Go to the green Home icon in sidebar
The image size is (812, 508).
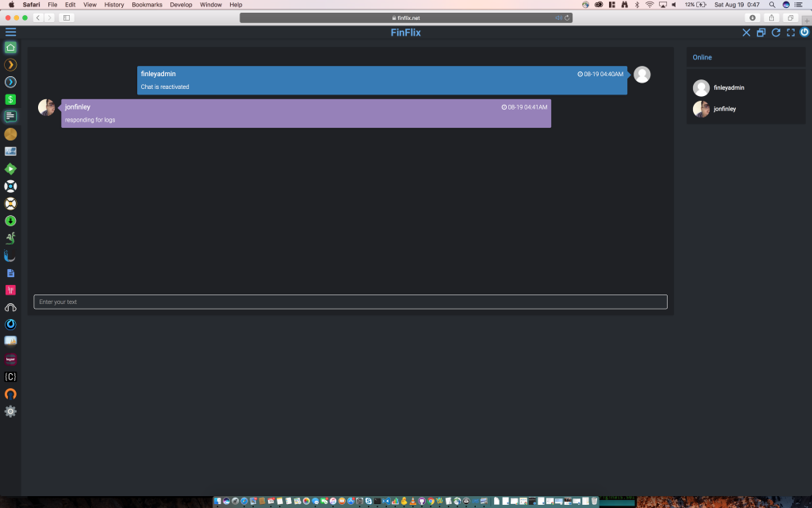tap(10, 47)
